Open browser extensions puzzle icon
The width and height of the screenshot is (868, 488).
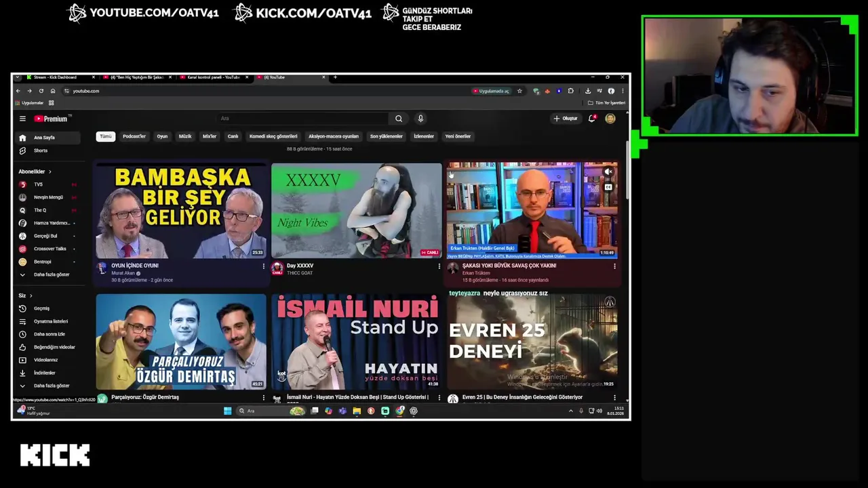[x=571, y=91]
